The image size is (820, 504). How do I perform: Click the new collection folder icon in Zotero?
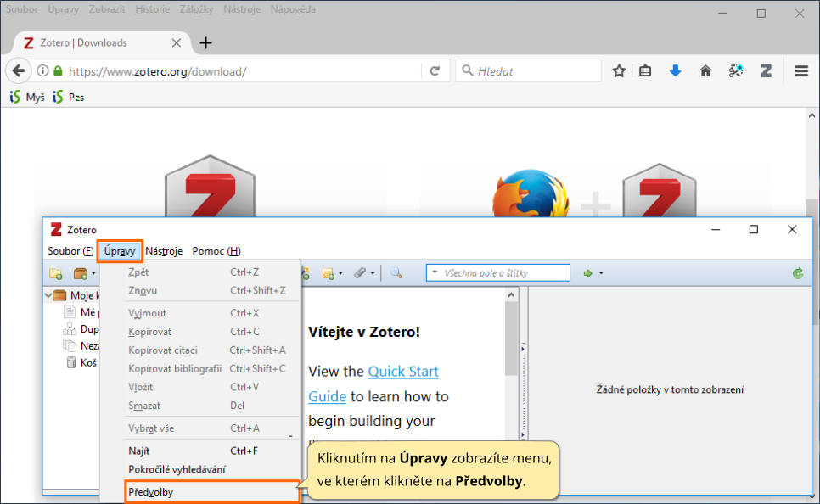(56, 273)
